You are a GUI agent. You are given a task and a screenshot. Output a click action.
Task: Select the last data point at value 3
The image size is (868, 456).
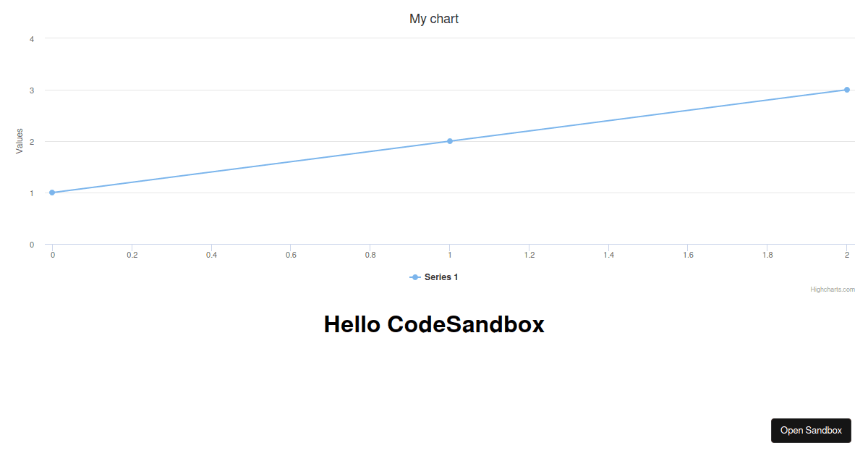[847, 90]
